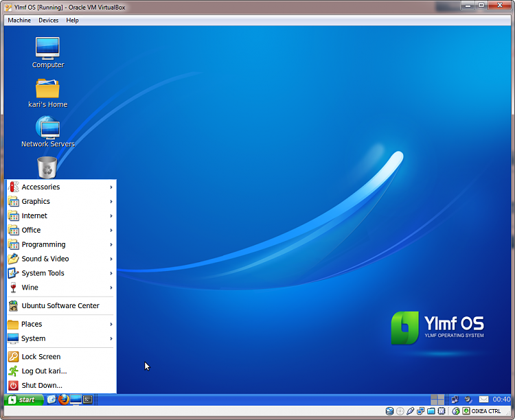Viewport: 515px width, 420px height.
Task: Click the Lock Screen key icon
Action: tap(13, 357)
